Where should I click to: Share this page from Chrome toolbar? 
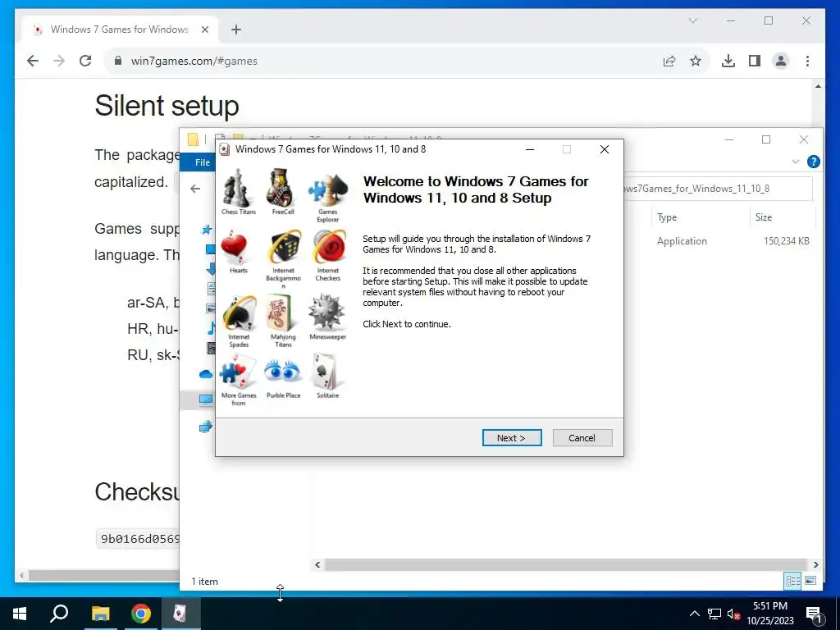[669, 61]
